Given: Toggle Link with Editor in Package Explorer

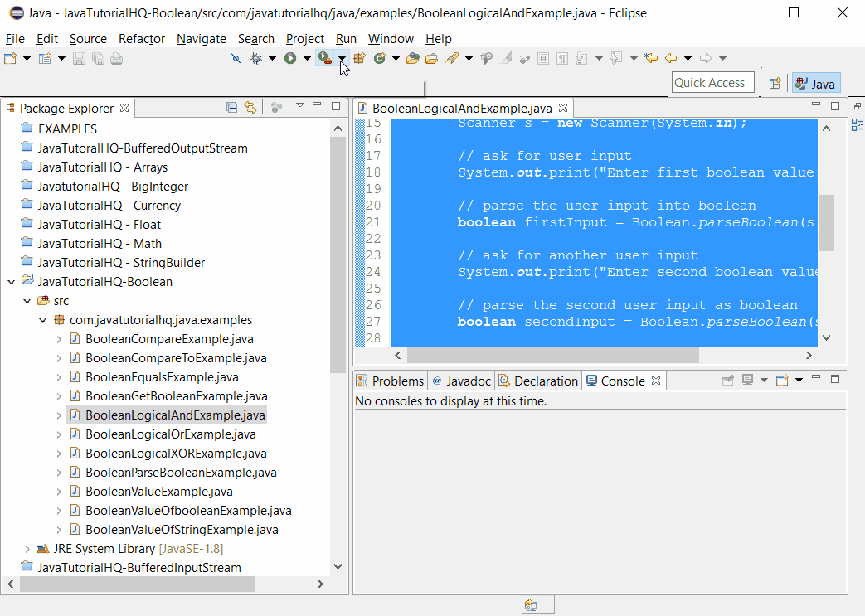Looking at the screenshot, I should pyautogui.click(x=250, y=108).
